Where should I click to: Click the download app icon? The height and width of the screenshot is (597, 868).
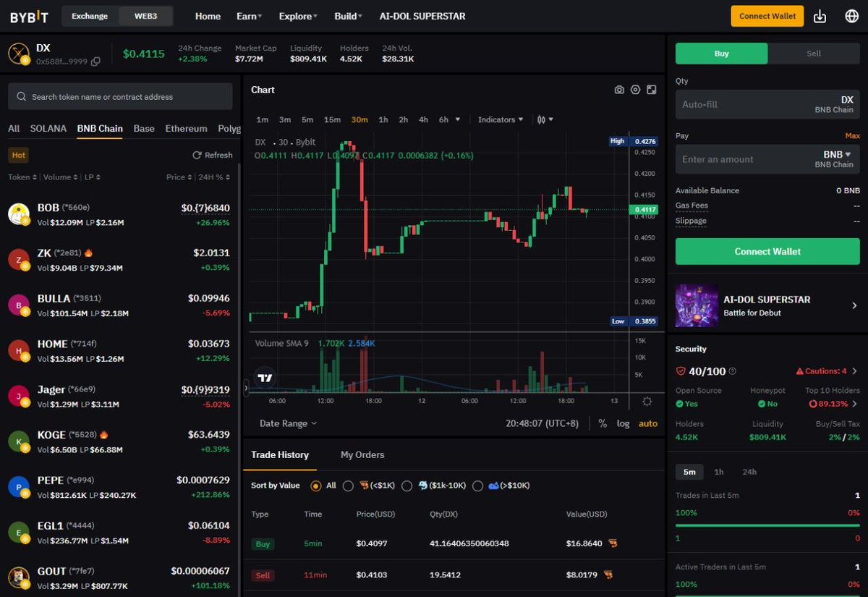(x=820, y=16)
